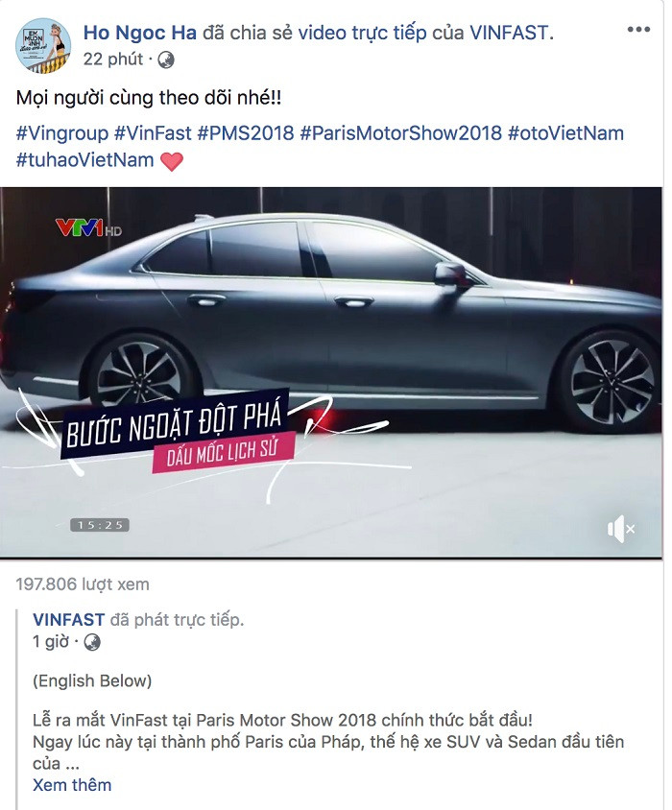Click the VTV1 HD logo in video

tap(88, 227)
